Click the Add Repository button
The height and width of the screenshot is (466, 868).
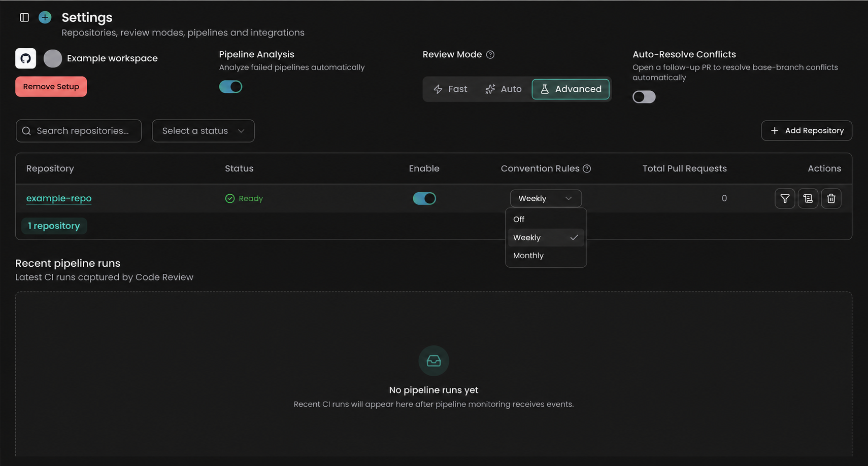coord(807,130)
